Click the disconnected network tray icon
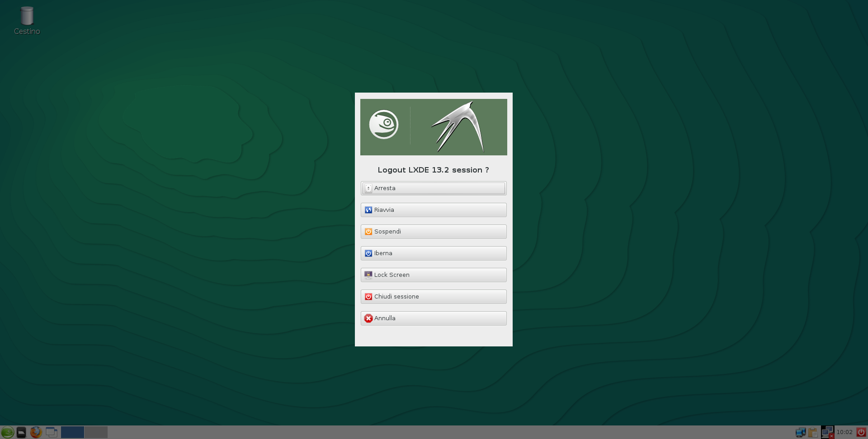The height and width of the screenshot is (439, 868). tap(827, 432)
